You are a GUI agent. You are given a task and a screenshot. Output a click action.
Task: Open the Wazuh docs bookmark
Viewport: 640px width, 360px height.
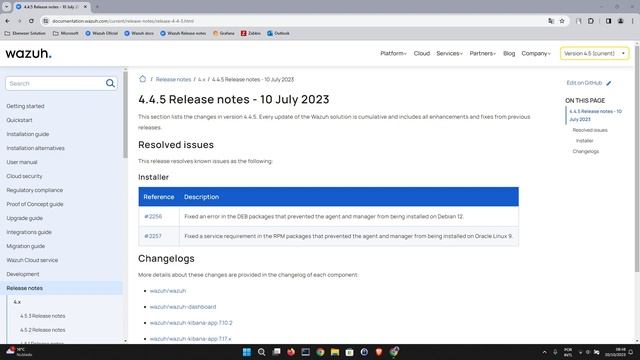coord(139,33)
